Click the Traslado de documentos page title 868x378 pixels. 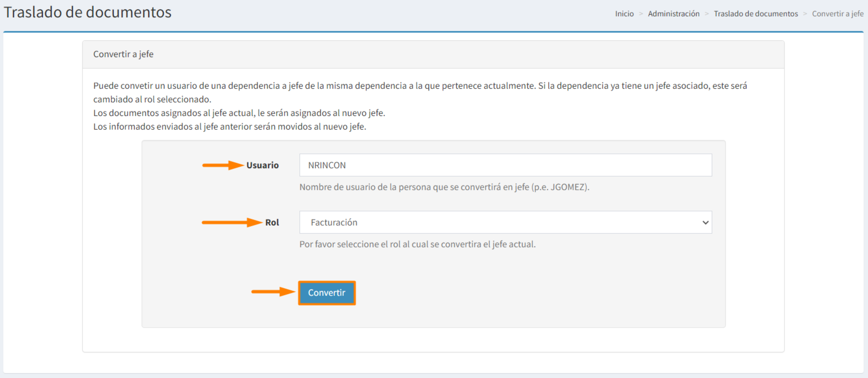[x=88, y=12]
